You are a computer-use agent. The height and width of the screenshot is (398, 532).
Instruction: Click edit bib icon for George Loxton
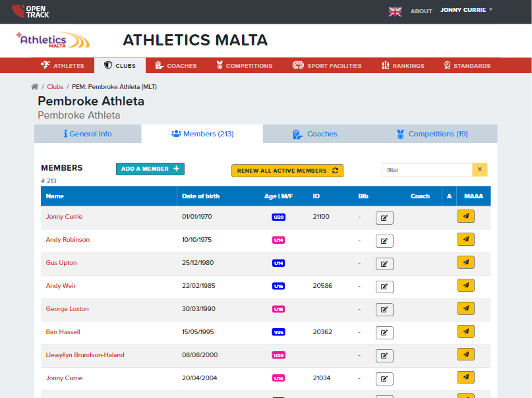tap(384, 310)
